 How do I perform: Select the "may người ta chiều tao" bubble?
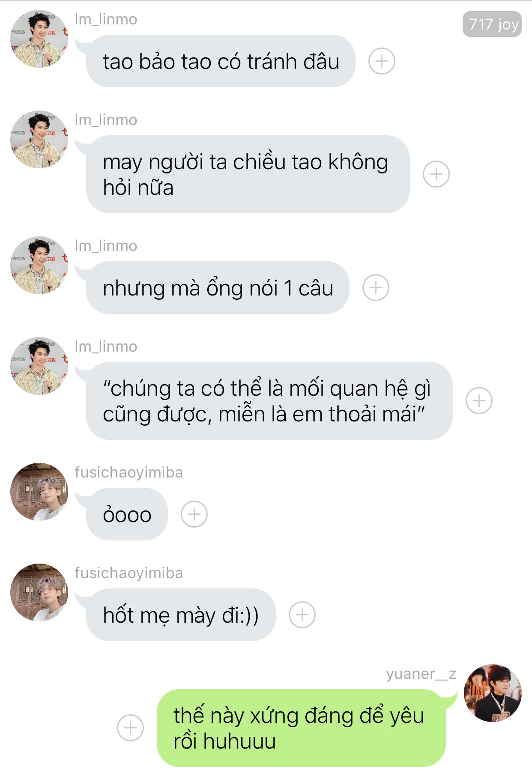248,174
